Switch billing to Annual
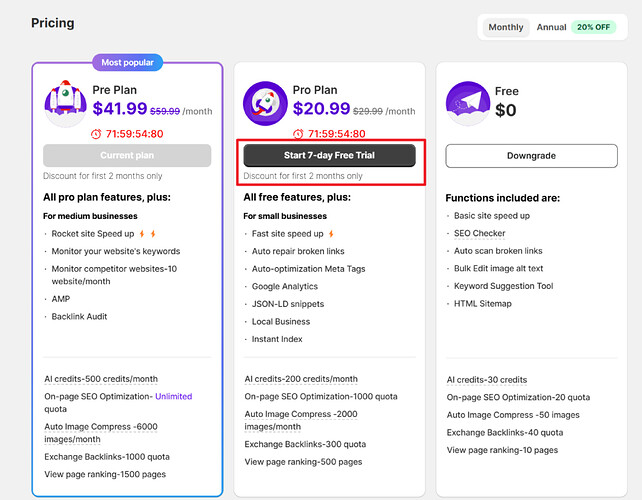 [x=551, y=27]
